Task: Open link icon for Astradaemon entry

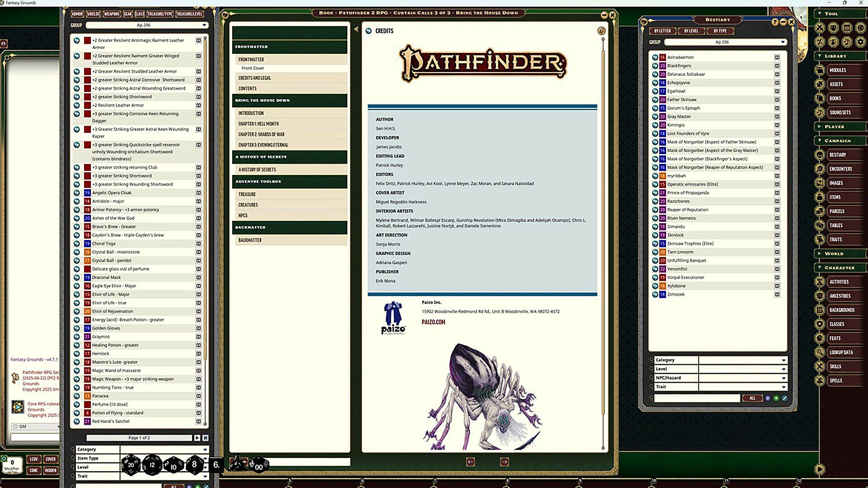Action: pyautogui.click(x=655, y=57)
